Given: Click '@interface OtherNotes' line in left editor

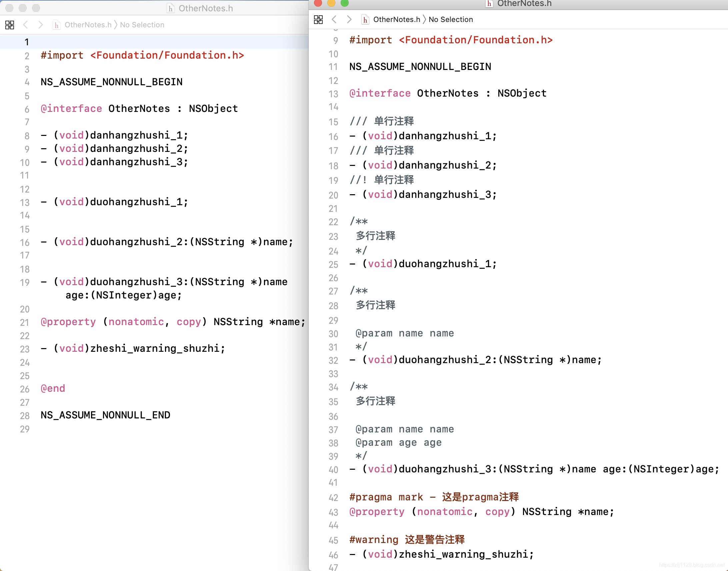Looking at the screenshot, I should [x=139, y=109].
